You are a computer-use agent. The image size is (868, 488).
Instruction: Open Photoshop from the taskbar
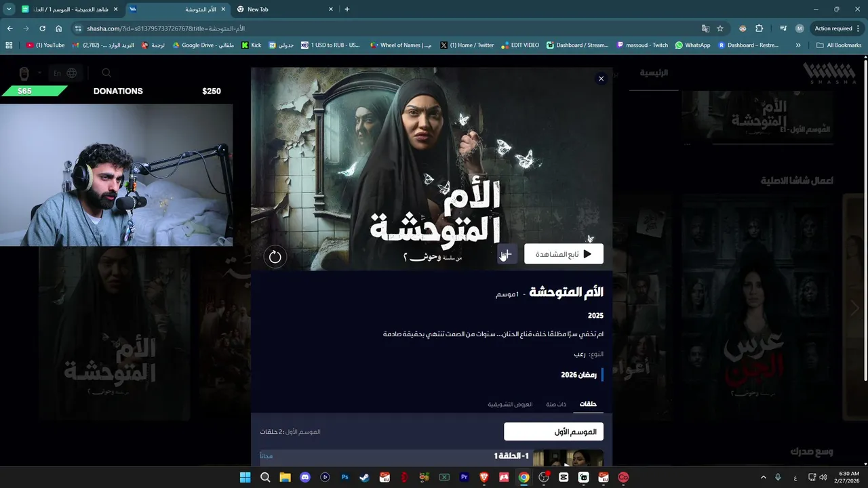[x=344, y=477]
